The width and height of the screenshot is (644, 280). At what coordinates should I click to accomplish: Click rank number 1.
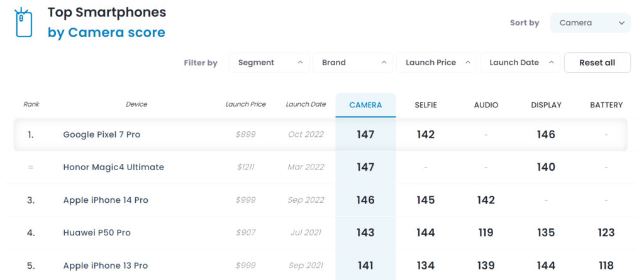[31, 134]
